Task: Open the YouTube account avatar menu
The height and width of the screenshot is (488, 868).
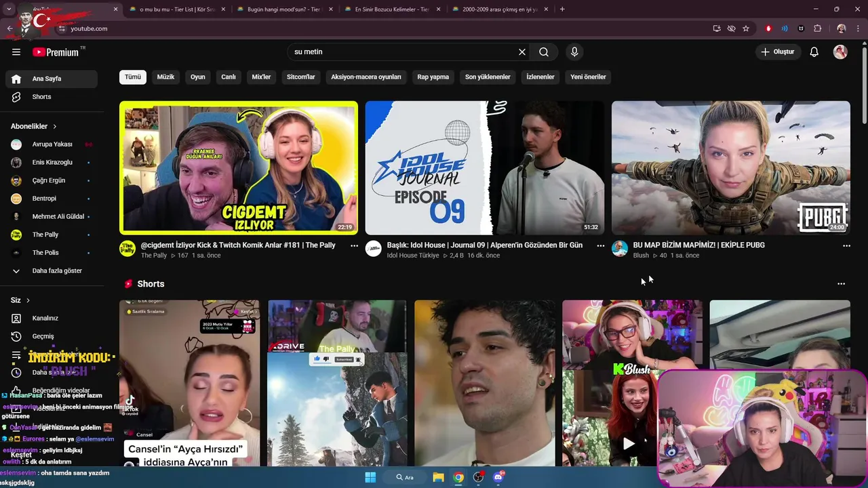Action: pos(840,52)
